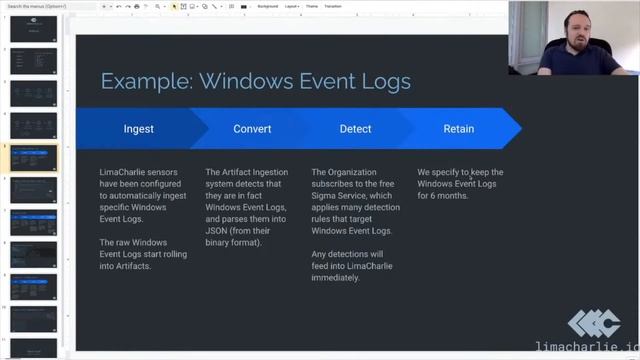640x360 pixels.
Task: Open slide 1 thumbnail in the filmstrip
Action: pyautogui.click(x=33, y=29)
